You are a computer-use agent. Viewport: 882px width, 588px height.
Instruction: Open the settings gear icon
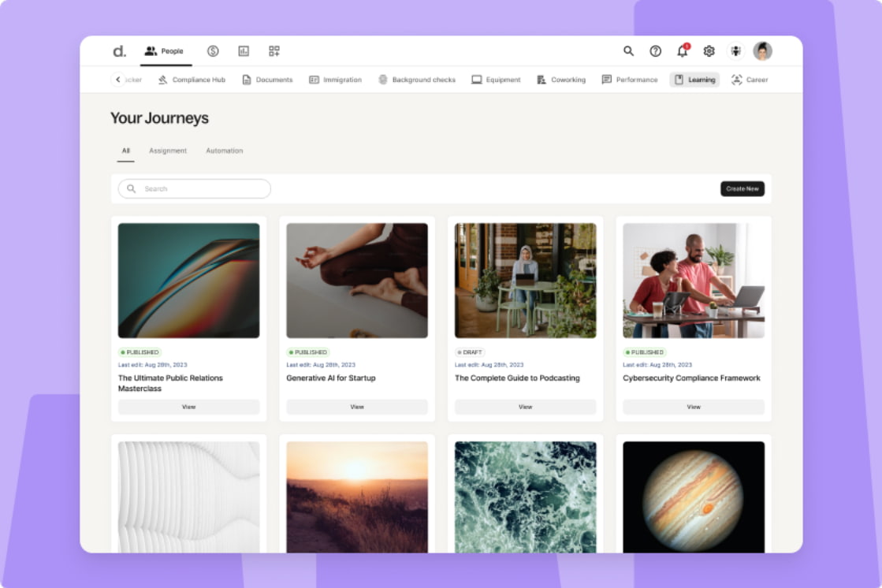tap(708, 50)
